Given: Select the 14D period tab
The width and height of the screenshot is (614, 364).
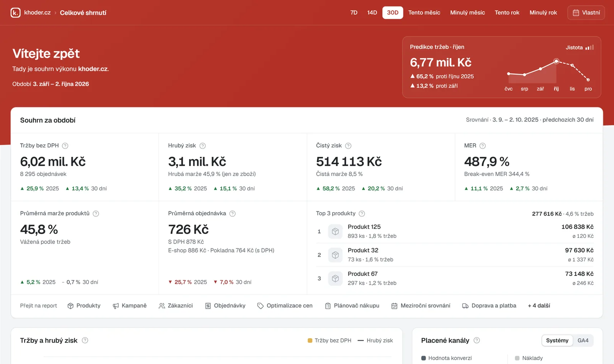Looking at the screenshot, I should coord(372,13).
